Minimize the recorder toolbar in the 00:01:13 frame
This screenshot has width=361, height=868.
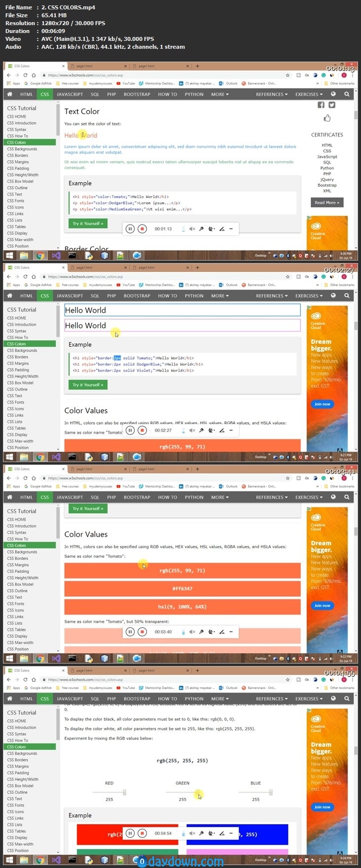pyautogui.click(x=231, y=229)
